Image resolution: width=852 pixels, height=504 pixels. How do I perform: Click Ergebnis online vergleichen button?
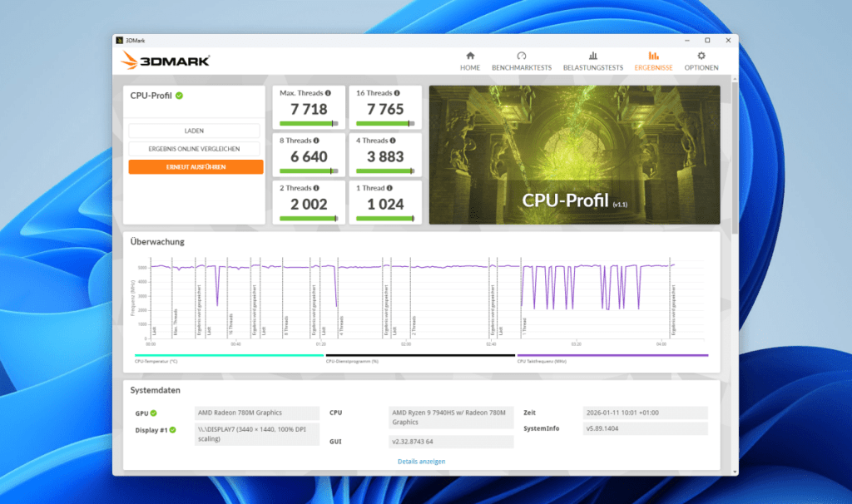[x=194, y=149]
